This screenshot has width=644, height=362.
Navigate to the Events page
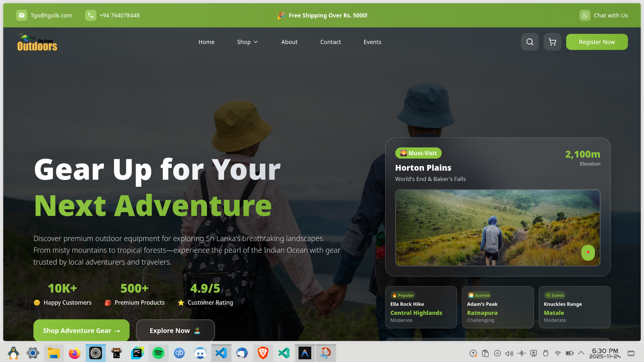(x=372, y=42)
